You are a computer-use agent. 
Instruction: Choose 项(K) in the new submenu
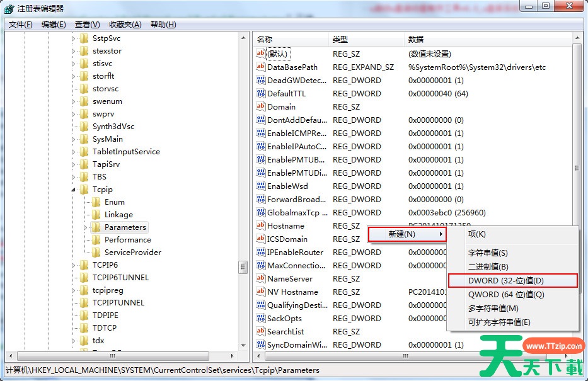point(476,234)
